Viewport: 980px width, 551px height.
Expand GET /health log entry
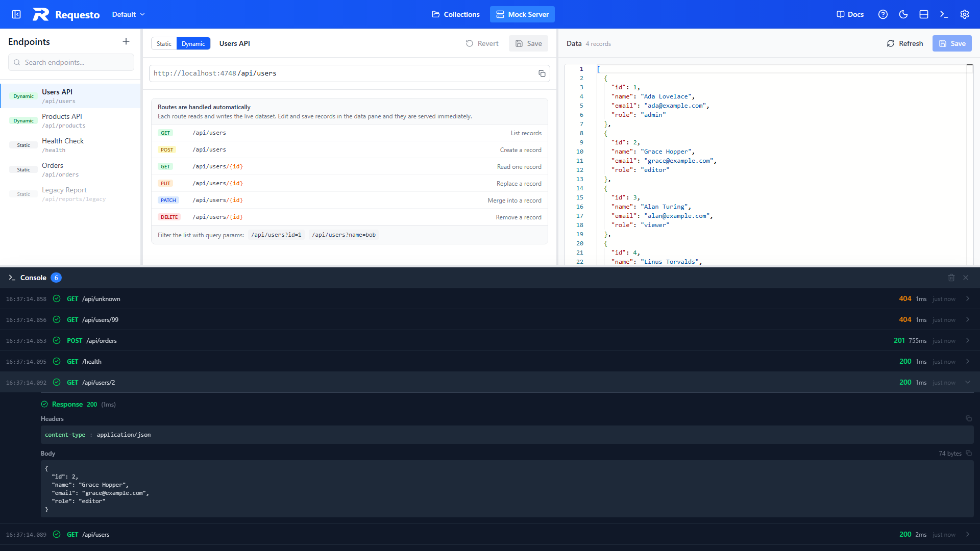point(490,361)
